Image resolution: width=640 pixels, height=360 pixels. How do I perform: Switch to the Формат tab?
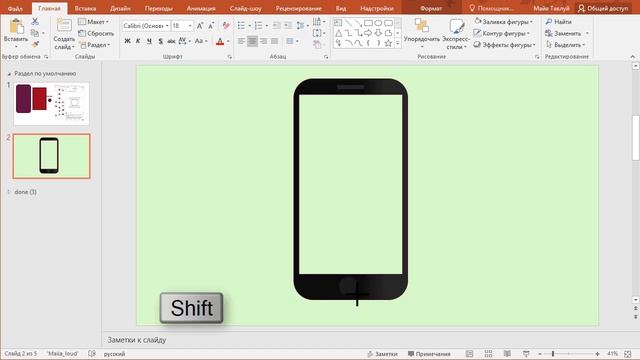431,8
